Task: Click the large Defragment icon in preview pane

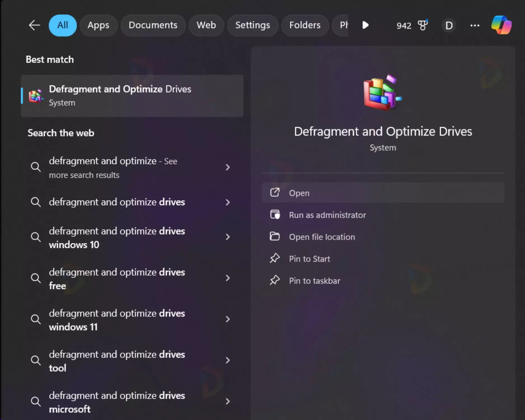Action: (x=382, y=92)
